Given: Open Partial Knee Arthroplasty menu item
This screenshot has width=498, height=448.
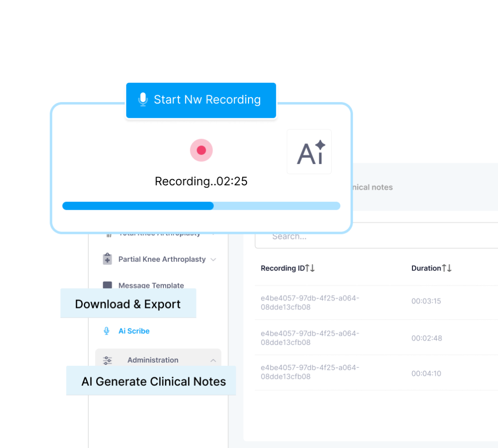Looking at the screenshot, I should point(162,259).
